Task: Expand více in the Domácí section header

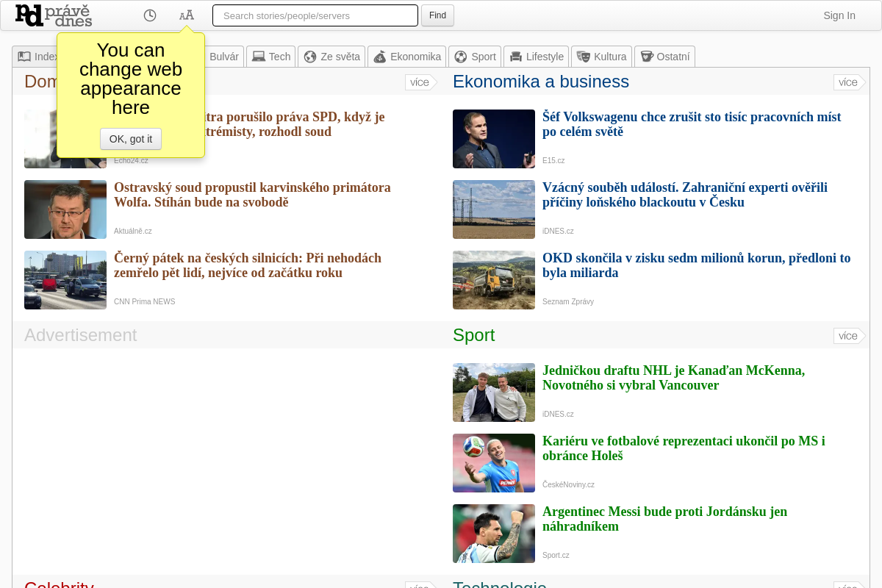Action: (x=420, y=82)
